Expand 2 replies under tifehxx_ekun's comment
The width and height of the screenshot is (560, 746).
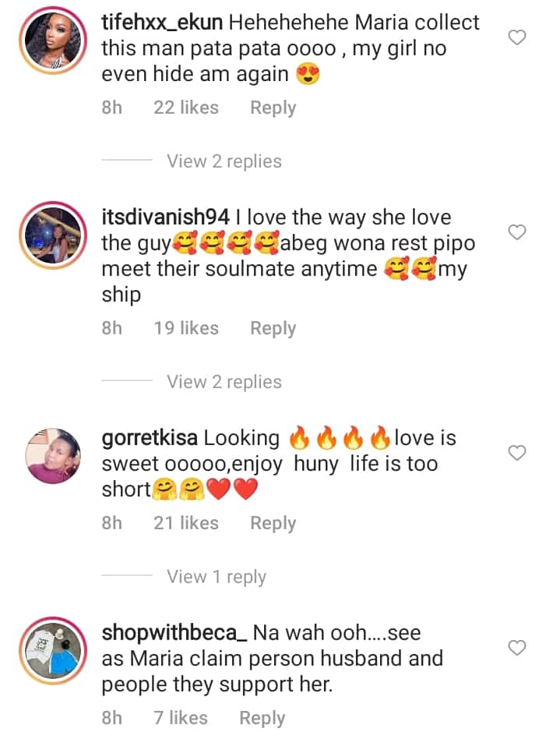(x=224, y=161)
